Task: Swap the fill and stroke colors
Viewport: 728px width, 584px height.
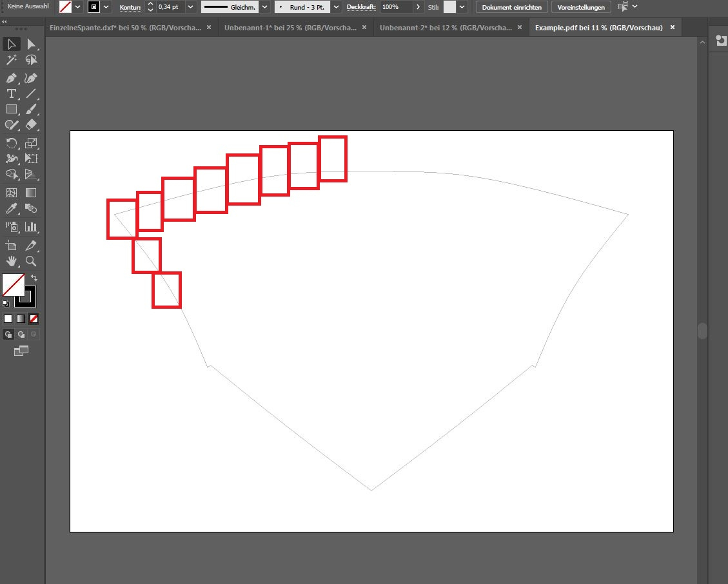Action: pos(34,277)
